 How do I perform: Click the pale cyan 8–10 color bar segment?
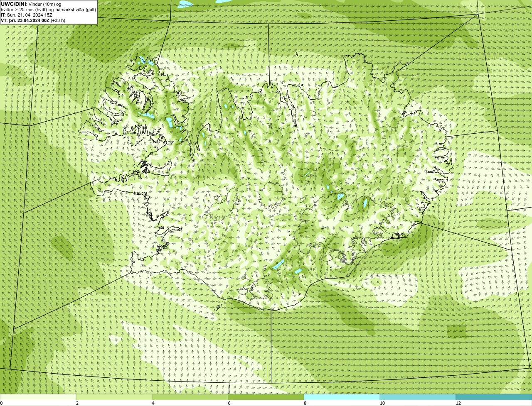pyautogui.click(x=342, y=397)
